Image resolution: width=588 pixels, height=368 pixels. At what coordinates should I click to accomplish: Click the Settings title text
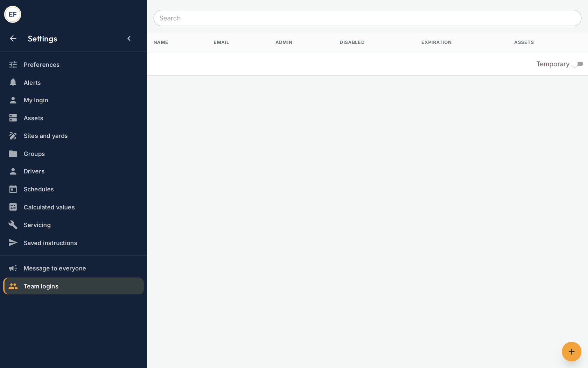[x=42, y=39]
